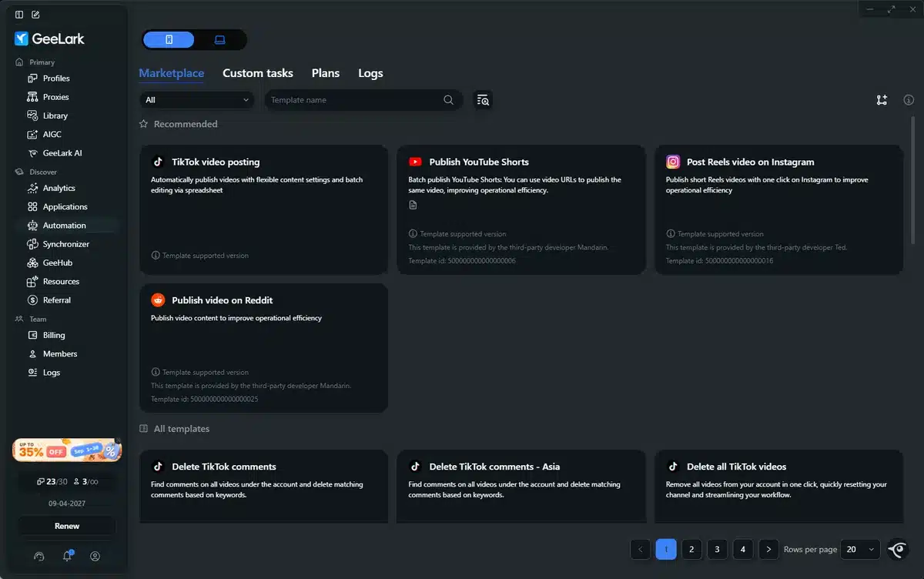
Task: Go to next page arrow
Action: tap(768, 549)
